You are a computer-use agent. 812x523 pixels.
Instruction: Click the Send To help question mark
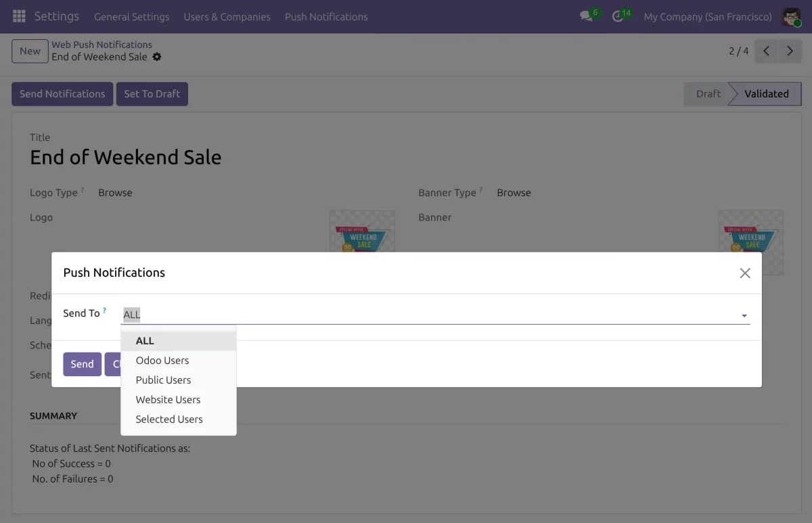click(104, 311)
